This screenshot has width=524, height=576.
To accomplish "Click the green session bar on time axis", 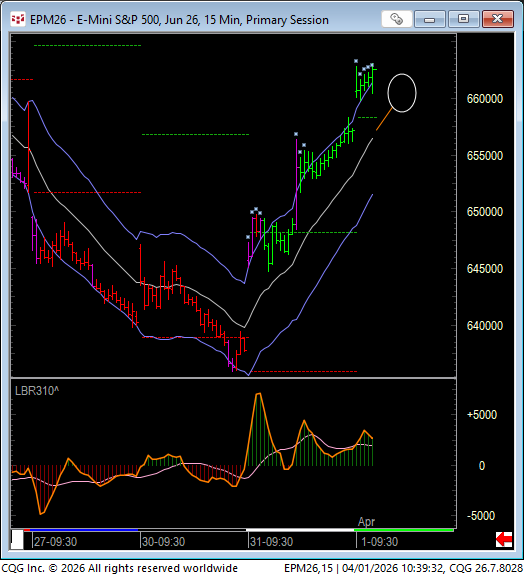I will click(x=403, y=530).
